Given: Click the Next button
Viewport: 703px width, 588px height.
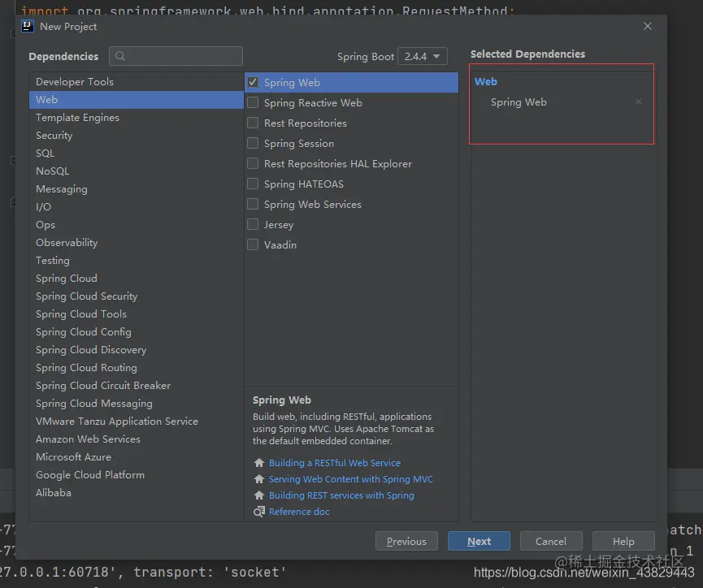Looking at the screenshot, I should click(479, 542).
